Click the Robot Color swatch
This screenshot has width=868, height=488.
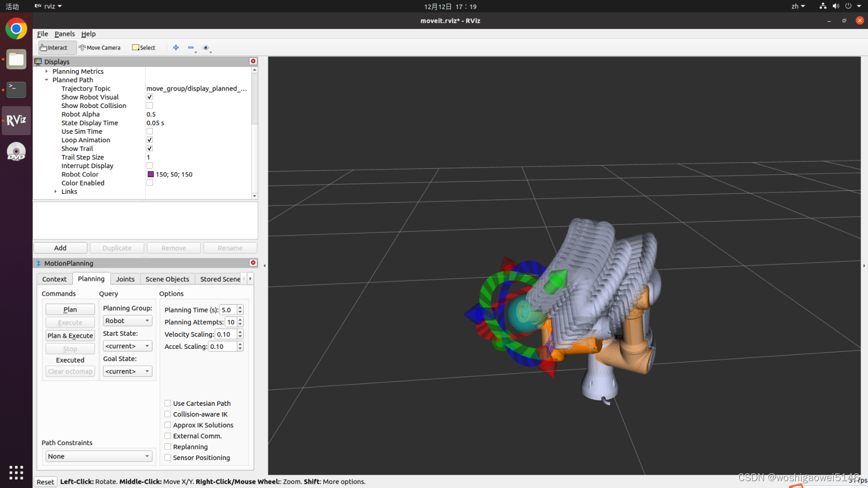click(151, 174)
